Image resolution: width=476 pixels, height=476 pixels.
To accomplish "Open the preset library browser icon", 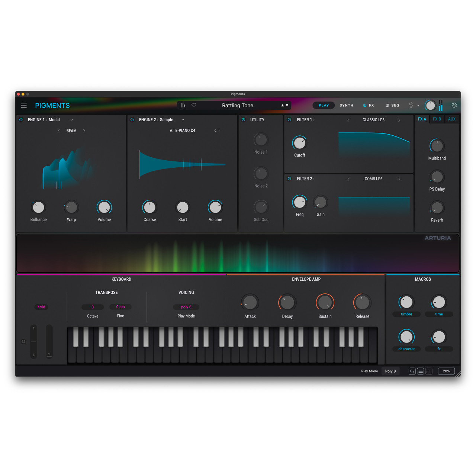I will (x=183, y=105).
